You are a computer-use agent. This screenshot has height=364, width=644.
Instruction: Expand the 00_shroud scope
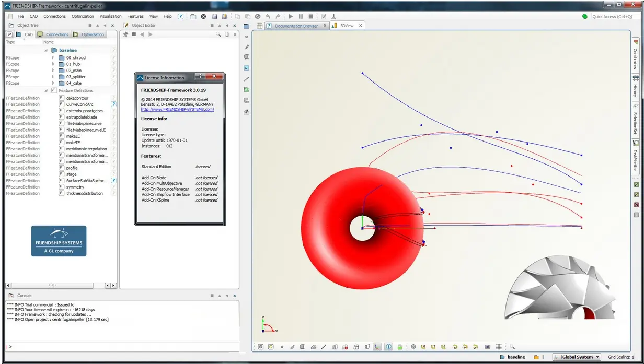(x=53, y=57)
